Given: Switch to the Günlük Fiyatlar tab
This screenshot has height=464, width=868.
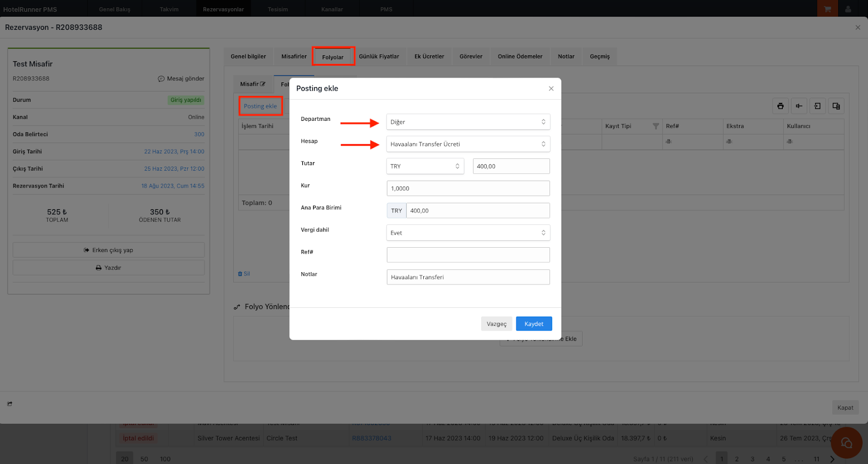Looking at the screenshot, I should (x=379, y=56).
